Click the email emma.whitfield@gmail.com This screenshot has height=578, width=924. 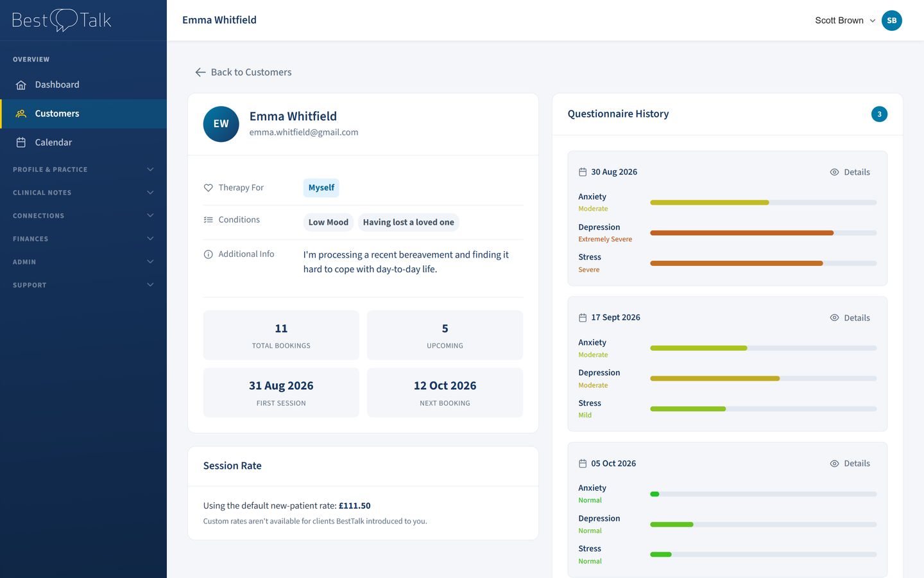[304, 132]
